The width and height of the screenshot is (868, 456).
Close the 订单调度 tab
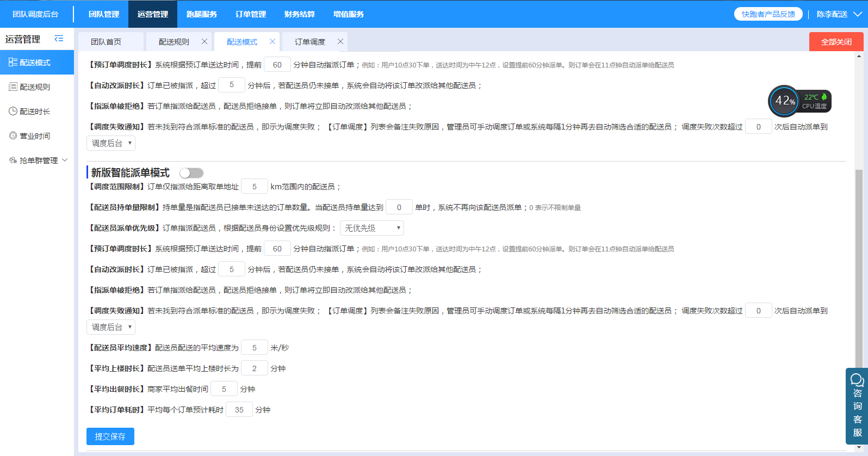point(340,41)
